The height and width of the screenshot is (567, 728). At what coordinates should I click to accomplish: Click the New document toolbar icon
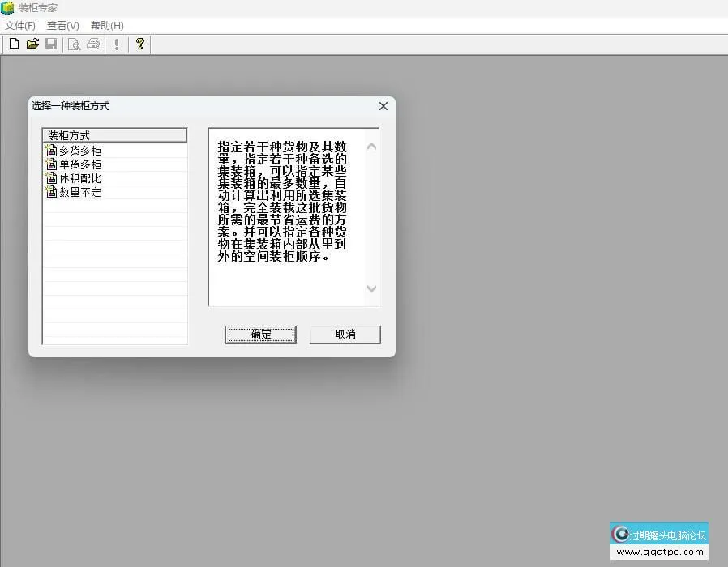pos(14,44)
